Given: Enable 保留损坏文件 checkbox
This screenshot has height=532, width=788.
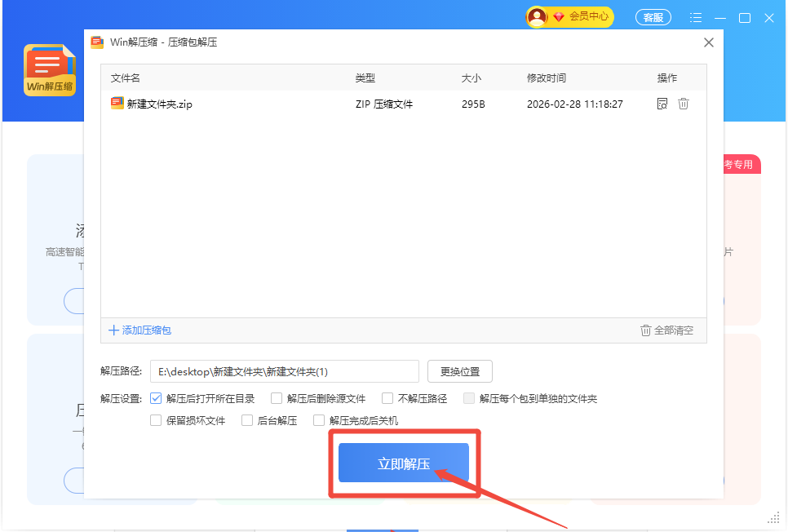Looking at the screenshot, I should point(156,421).
